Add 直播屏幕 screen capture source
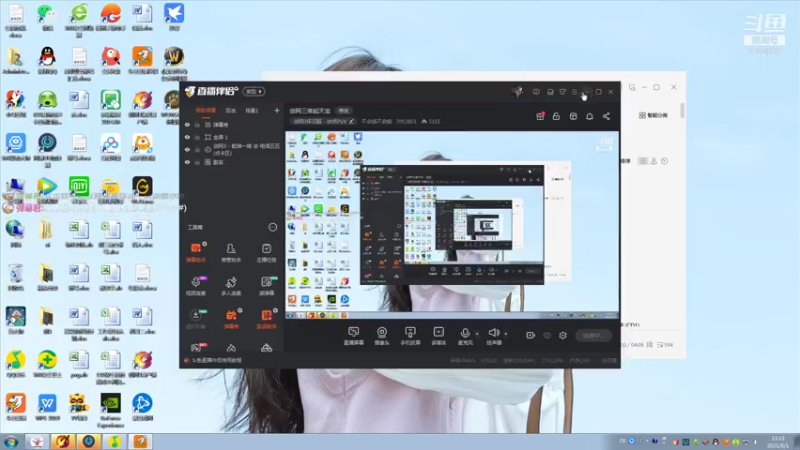Image resolution: width=800 pixels, height=450 pixels. (353, 336)
